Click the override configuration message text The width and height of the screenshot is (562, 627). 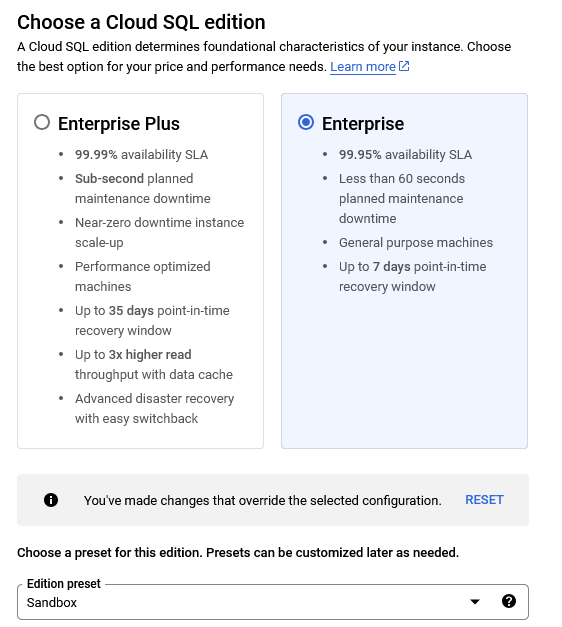click(262, 501)
